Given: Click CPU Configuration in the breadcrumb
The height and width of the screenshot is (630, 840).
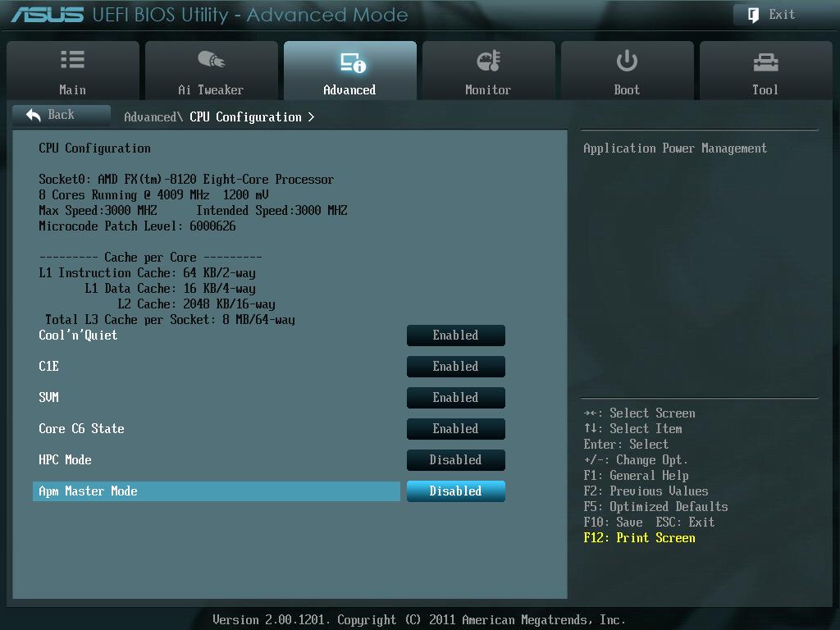Looking at the screenshot, I should pos(245,116).
